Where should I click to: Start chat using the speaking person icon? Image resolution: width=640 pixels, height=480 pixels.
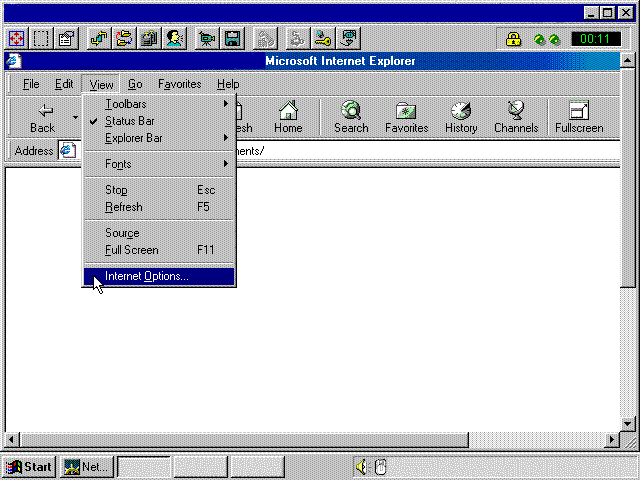(175, 39)
